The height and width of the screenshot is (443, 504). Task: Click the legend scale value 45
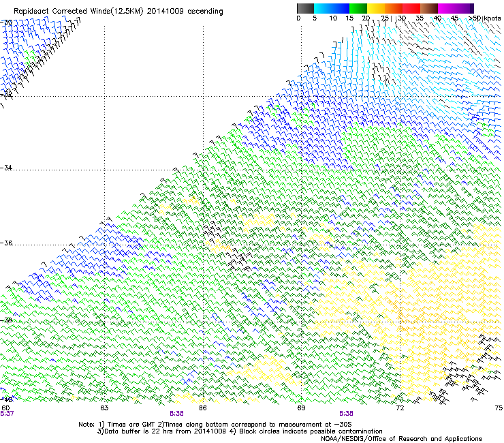454,18
